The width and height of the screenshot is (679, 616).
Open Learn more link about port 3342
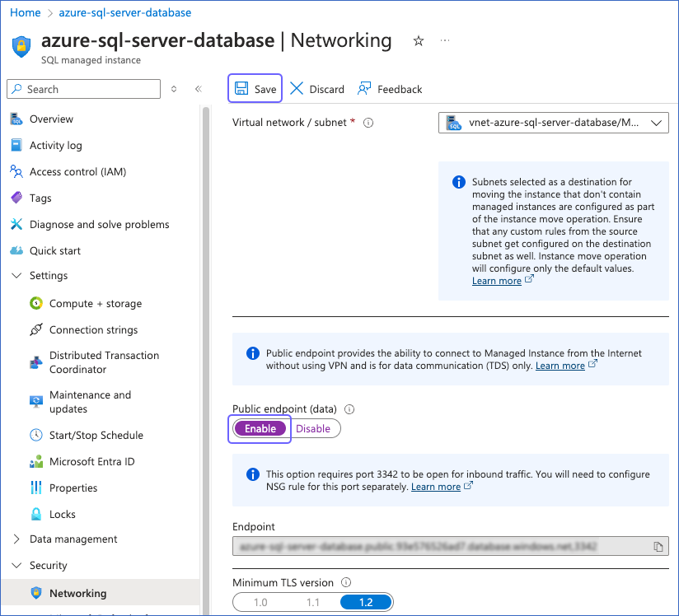pos(436,487)
